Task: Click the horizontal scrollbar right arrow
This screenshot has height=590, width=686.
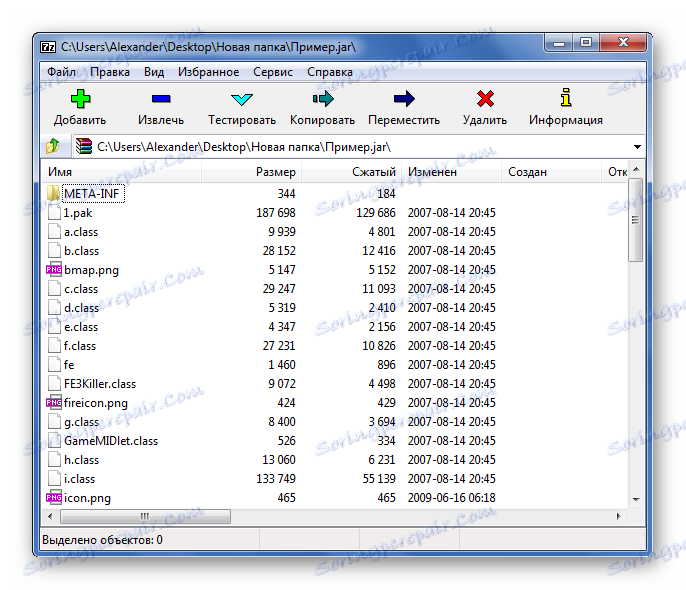Action: pos(618,516)
